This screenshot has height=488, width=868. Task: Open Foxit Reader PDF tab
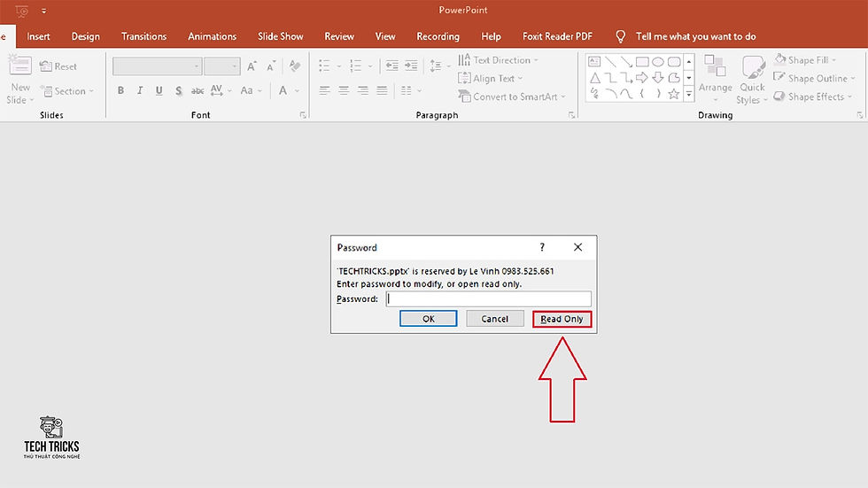click(557, 36)
